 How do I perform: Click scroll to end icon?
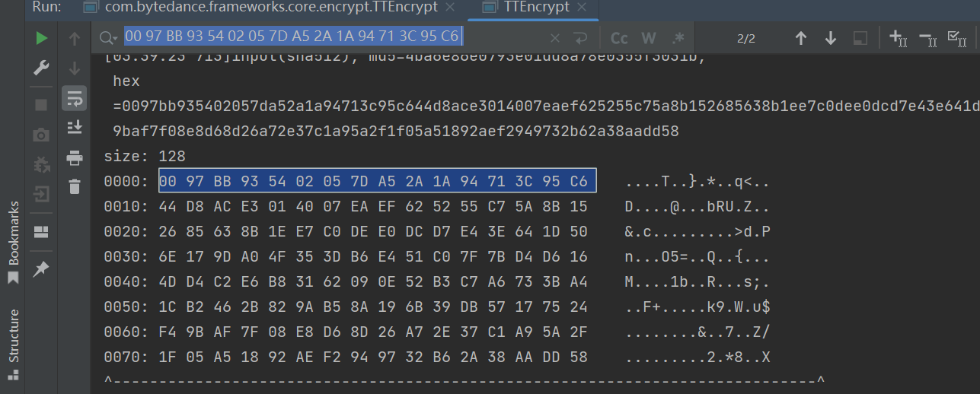[74, 127]
